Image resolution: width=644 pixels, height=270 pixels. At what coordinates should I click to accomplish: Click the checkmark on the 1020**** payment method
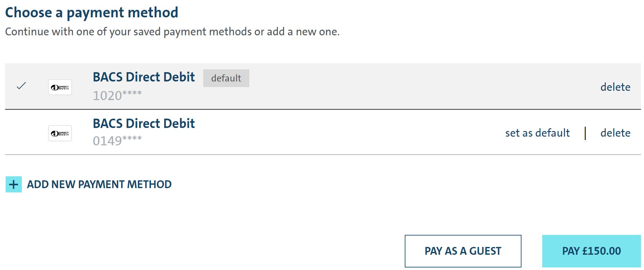click(x=21, y=86)
